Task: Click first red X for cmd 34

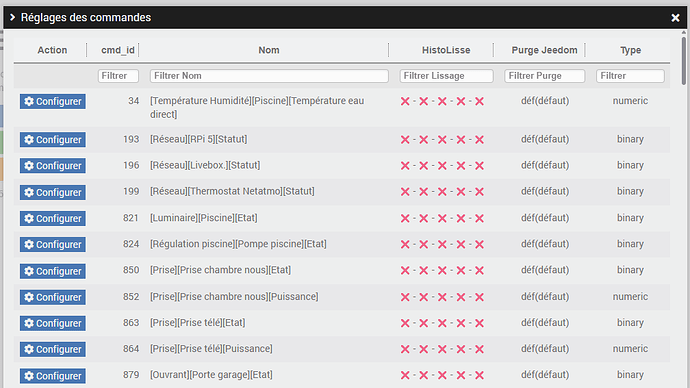Action: click(x=405, y=102)
